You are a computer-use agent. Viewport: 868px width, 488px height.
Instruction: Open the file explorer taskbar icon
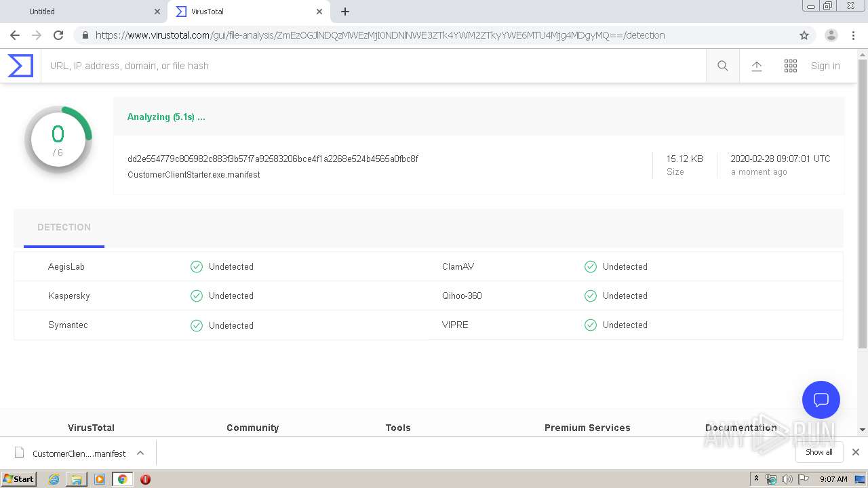[x=77, y=479]
